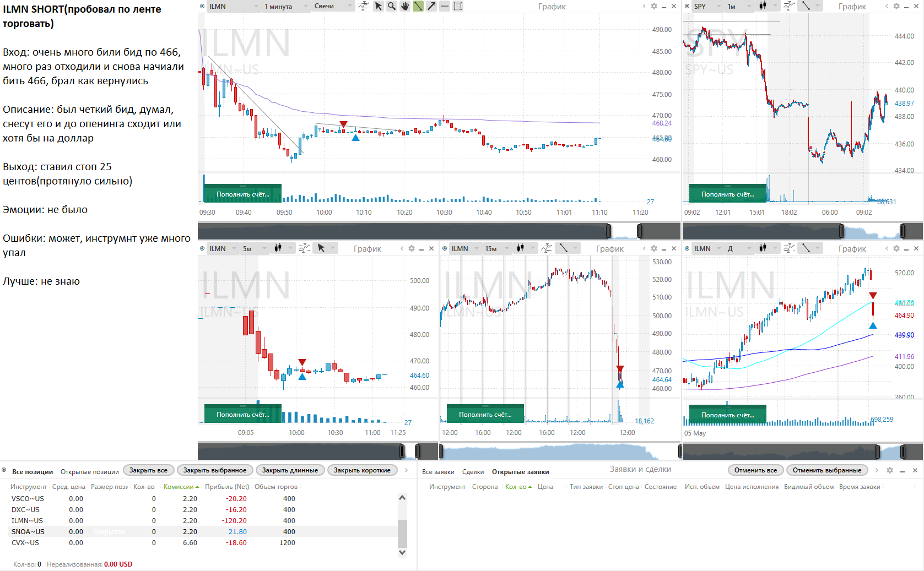Switch to 'Сделки' tab

(473, 472)
